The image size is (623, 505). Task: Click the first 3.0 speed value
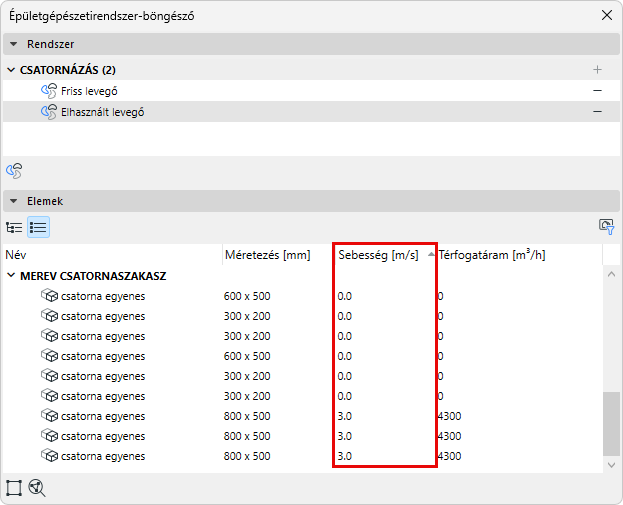pyautogui.click(x=344, y=416)
